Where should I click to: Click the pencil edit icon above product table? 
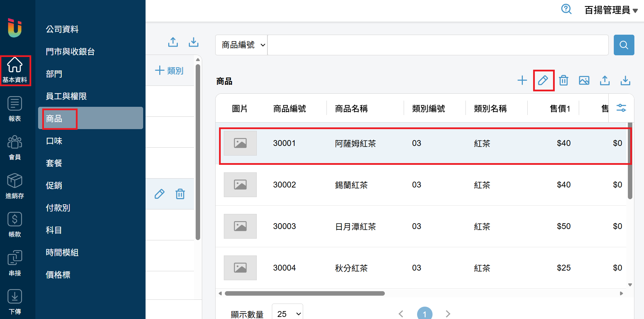click(x=543, y=80)
